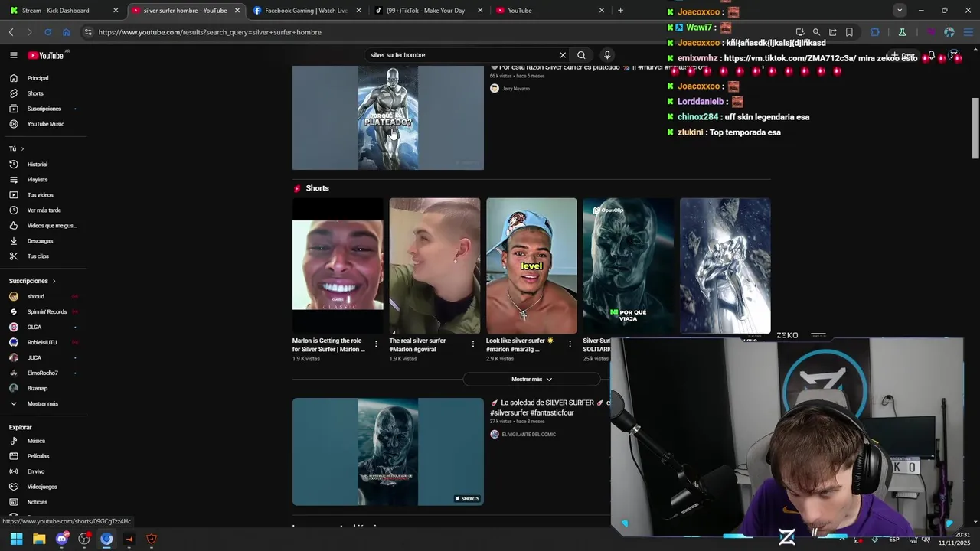This screenshot has width=980, height=551.
Task: Open the Windows Start menu
Action: pos(16,539)
